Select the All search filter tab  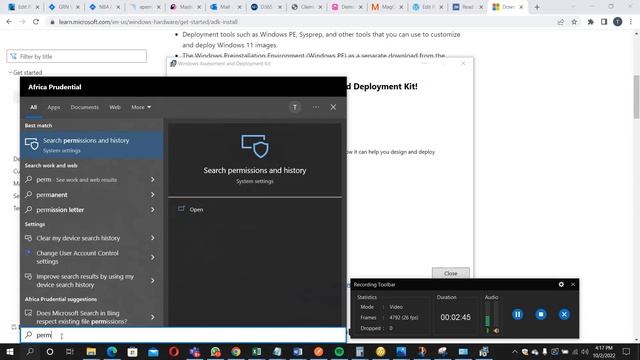coord(33,107)
